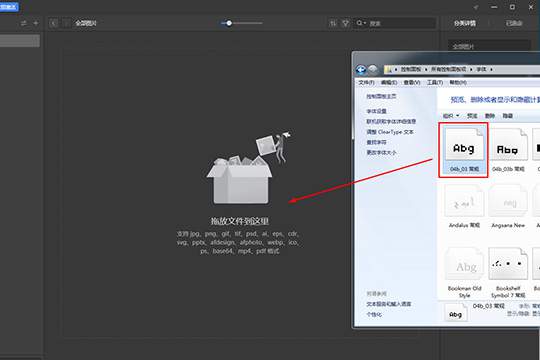Click the blue back button in the Fonts window
The image size is (540, 360).
pyautogui.click(x=361, y=70)
